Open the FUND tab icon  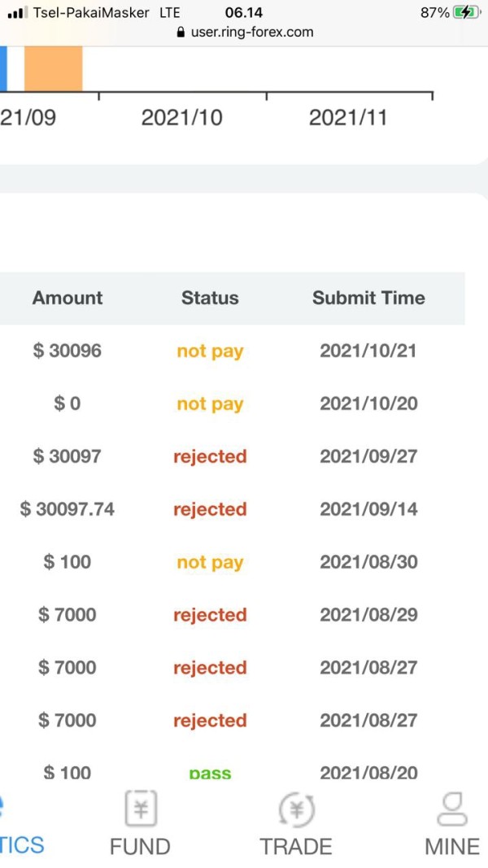coord(140,809)
